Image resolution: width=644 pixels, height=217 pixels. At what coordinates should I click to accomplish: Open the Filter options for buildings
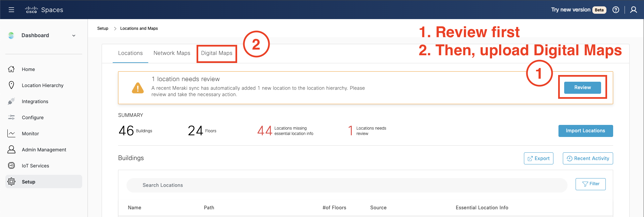590,184
